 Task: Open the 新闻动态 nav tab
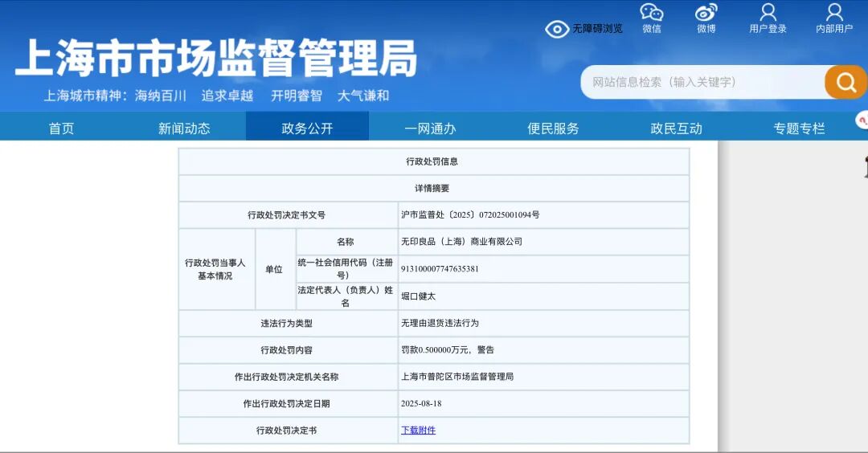(x=184, y=129)
